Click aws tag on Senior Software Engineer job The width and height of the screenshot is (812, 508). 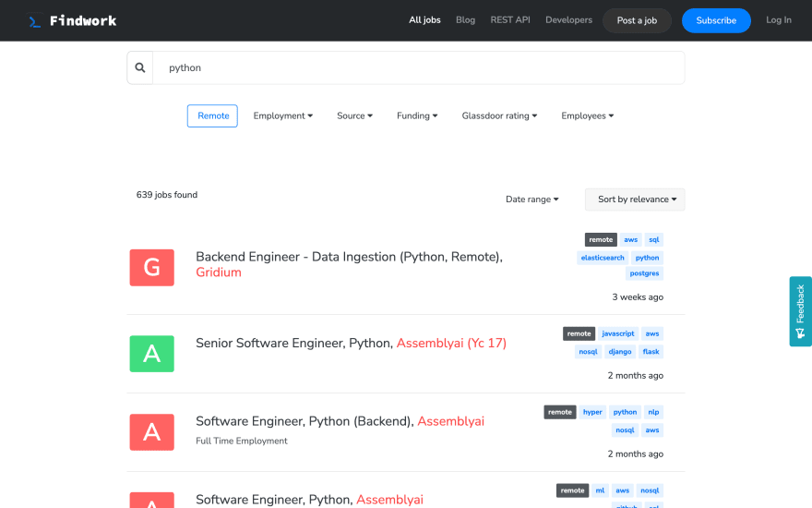pyautogui.click(x=652, y=333)
